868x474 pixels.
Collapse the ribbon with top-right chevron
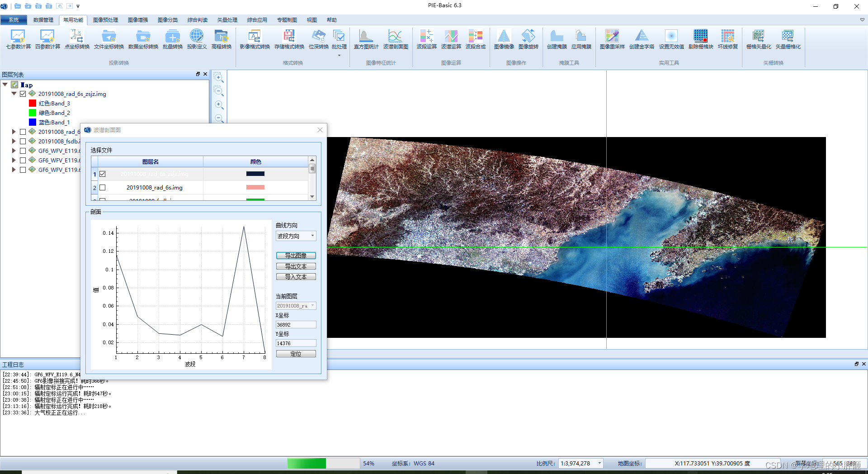click(x=862, y=19)
